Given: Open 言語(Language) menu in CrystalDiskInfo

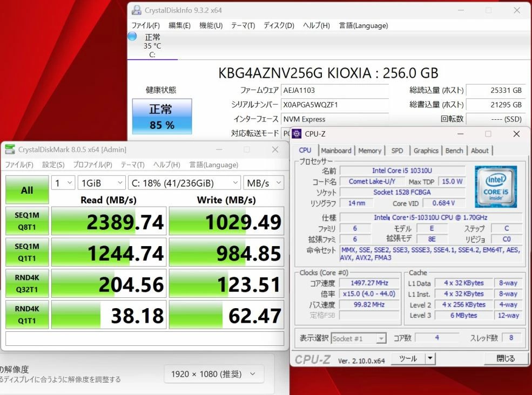Looking at the screenshot, I should click(x=363, y=25).
